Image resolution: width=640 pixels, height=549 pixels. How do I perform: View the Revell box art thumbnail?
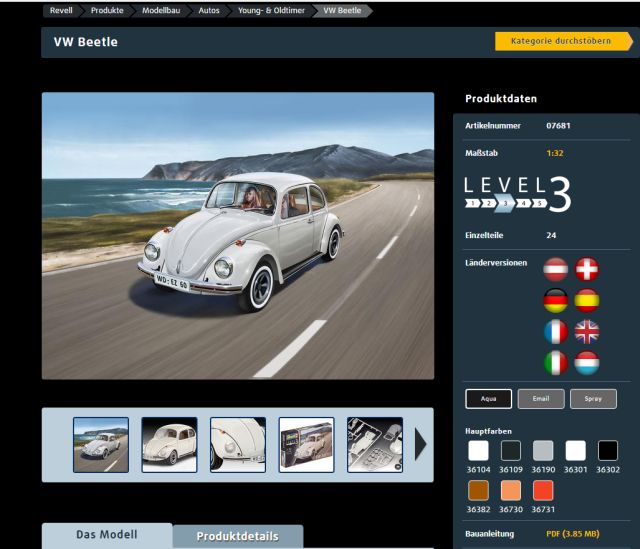click(306, 445)
